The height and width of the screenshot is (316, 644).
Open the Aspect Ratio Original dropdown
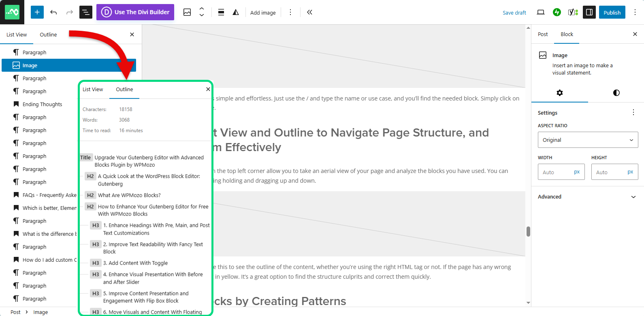click(x=588, y=140)
